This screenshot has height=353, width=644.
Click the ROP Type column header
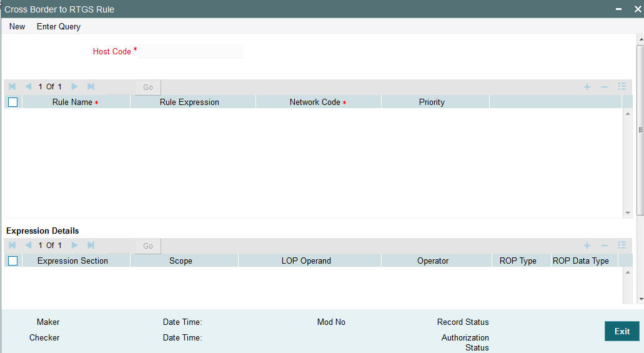point(521,261)
